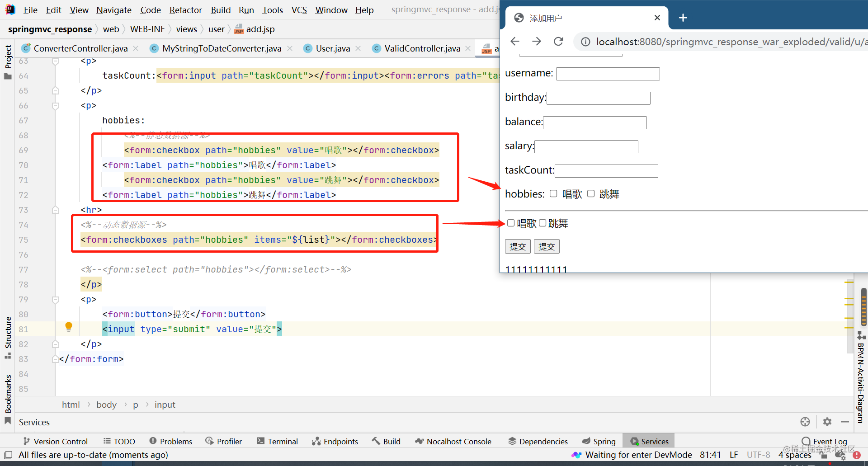The width and height of the screenshot is (868, 466).
Task: Click the views breadcrumb item
Action: point(187,29)
